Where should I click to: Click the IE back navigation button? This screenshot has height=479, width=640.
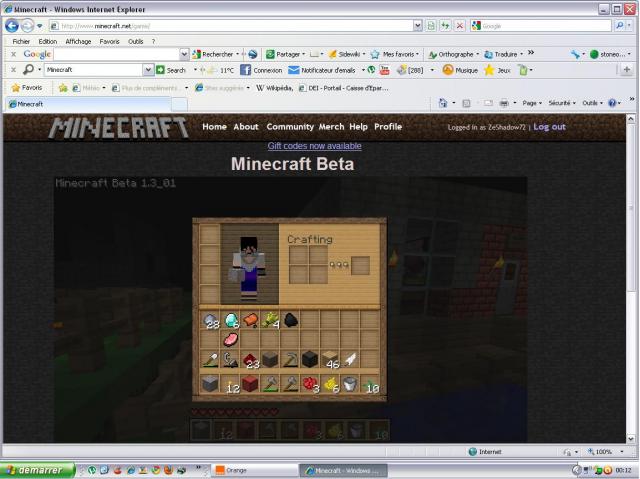click(x=12, y=26)
